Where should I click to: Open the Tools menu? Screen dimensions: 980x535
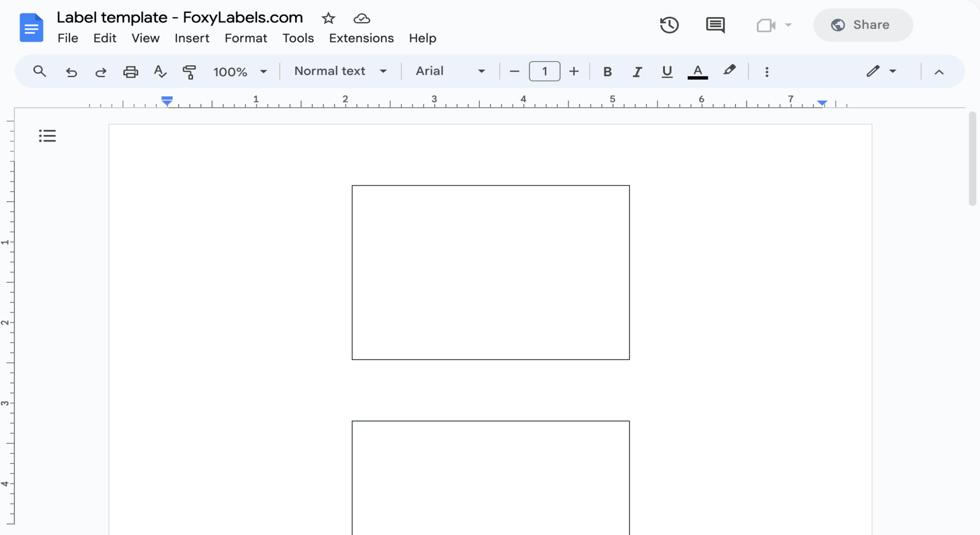coord(298,38)
